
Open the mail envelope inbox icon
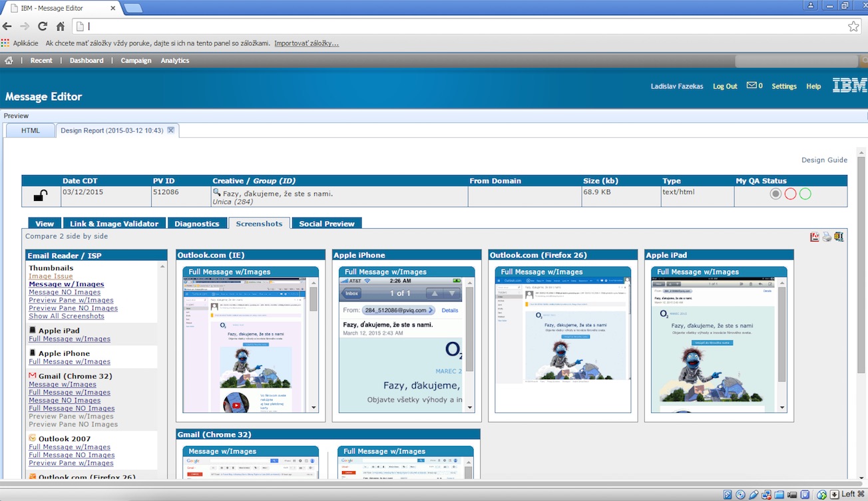point(752,85)
